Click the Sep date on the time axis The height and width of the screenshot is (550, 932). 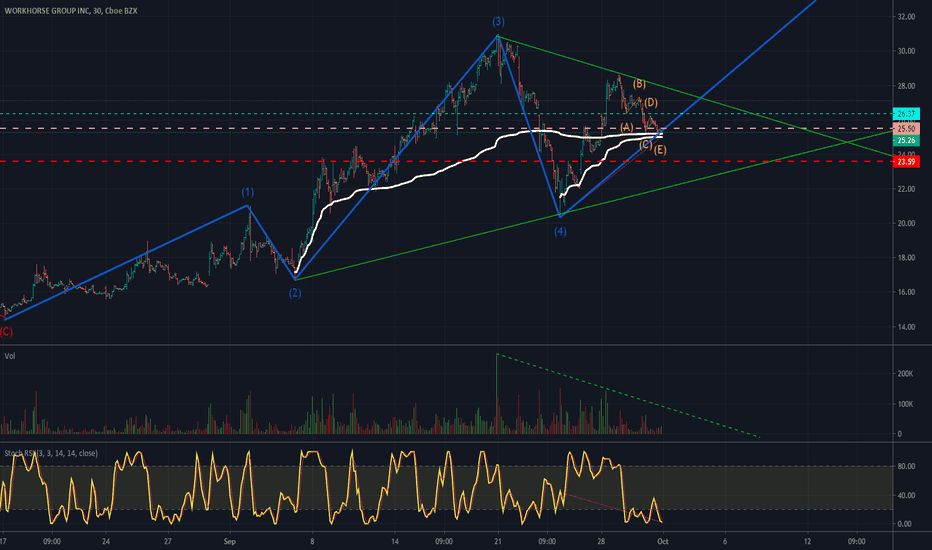230,542
